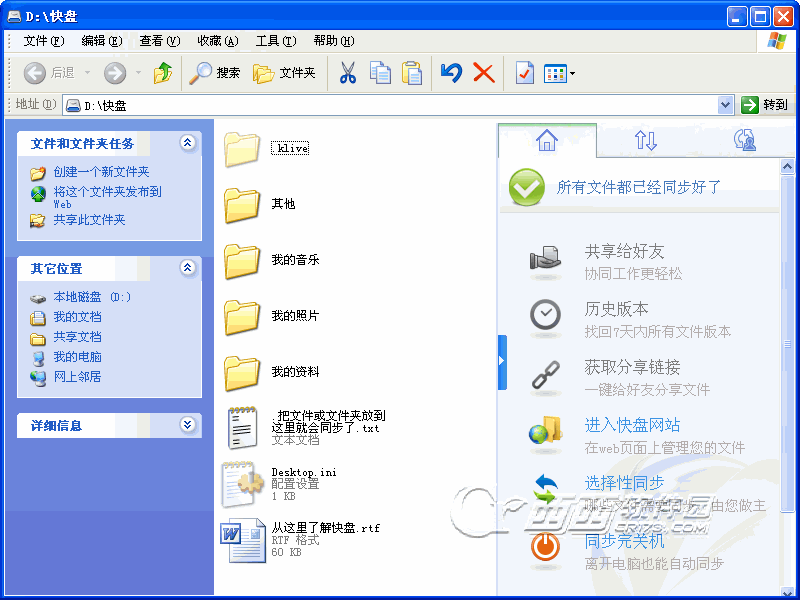Select the 其他 folder icon
This screenshot has width=800, height=600.
242,205
